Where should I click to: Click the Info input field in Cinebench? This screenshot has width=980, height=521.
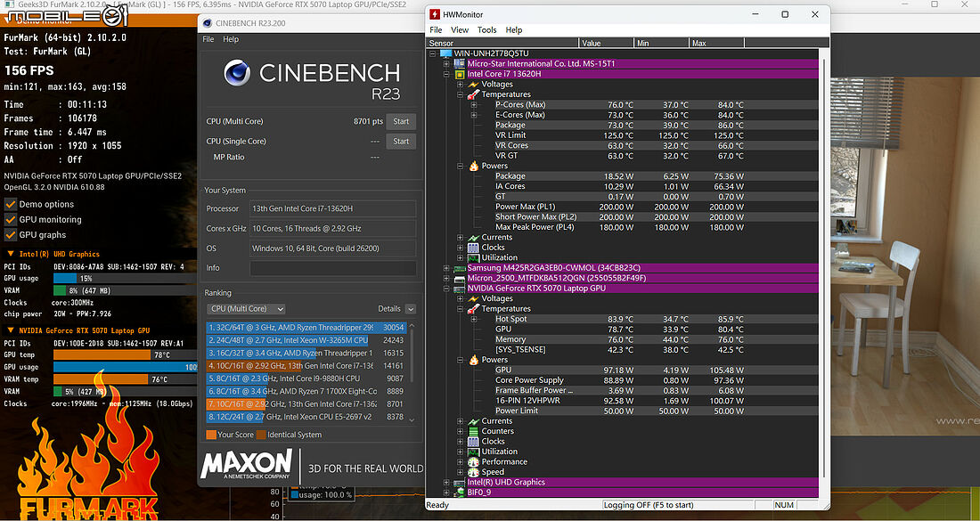[x=333, y=268]
